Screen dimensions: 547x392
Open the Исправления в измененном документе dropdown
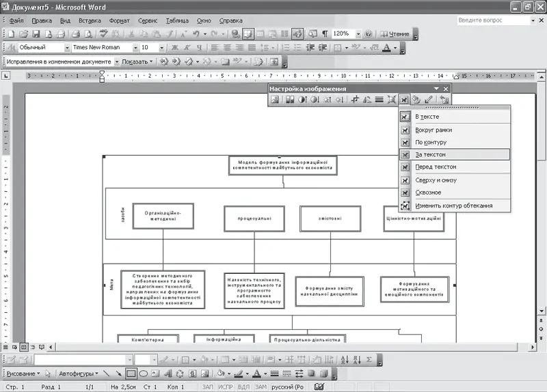(116, 61)
